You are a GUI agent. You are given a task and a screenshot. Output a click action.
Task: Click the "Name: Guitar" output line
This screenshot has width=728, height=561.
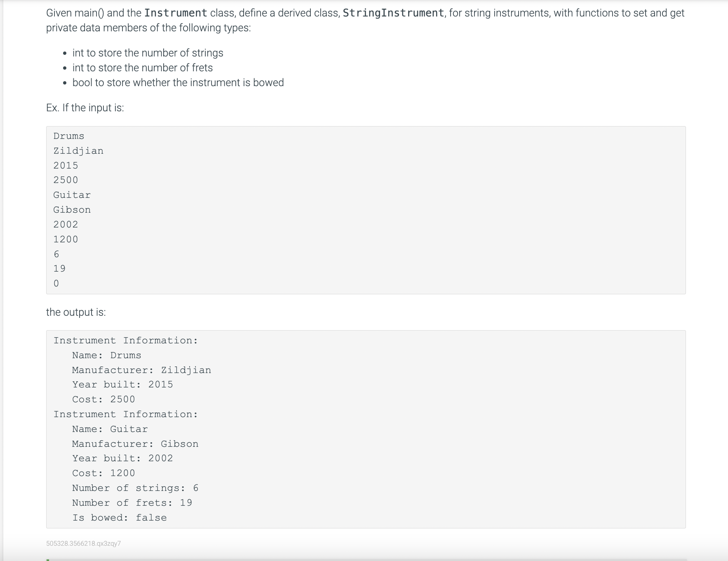point(110,429)
